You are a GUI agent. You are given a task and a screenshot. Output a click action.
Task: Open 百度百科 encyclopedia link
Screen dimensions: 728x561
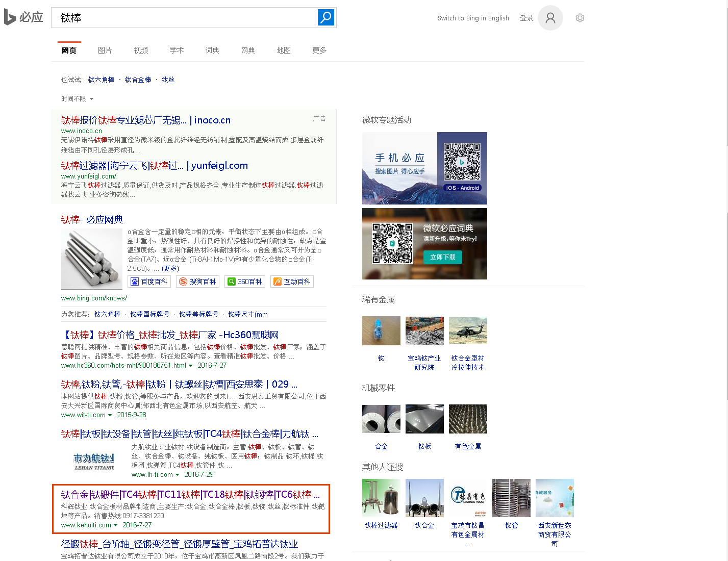pos(149,282)
